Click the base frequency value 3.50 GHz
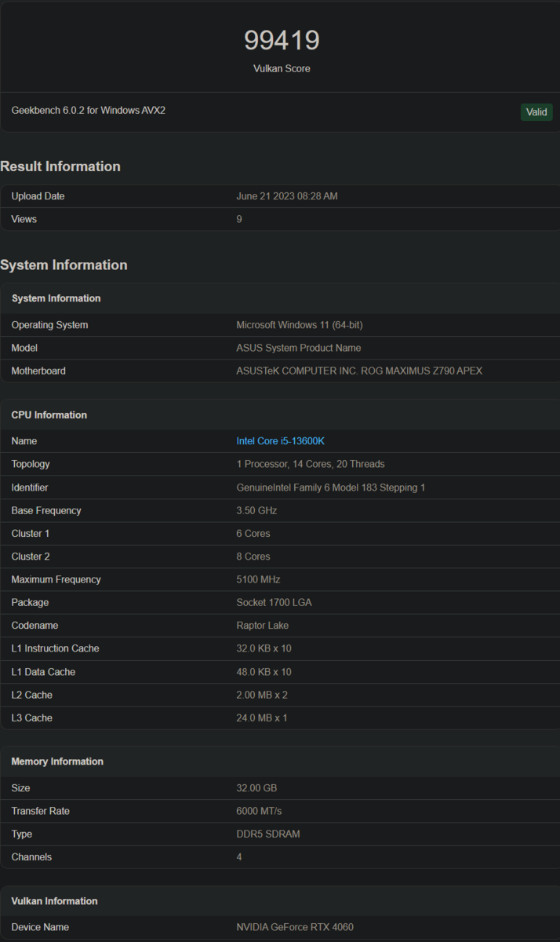Image resolution: width=560 pixels, height=942 pixels. pyautogui.click(x=256, y=510)
